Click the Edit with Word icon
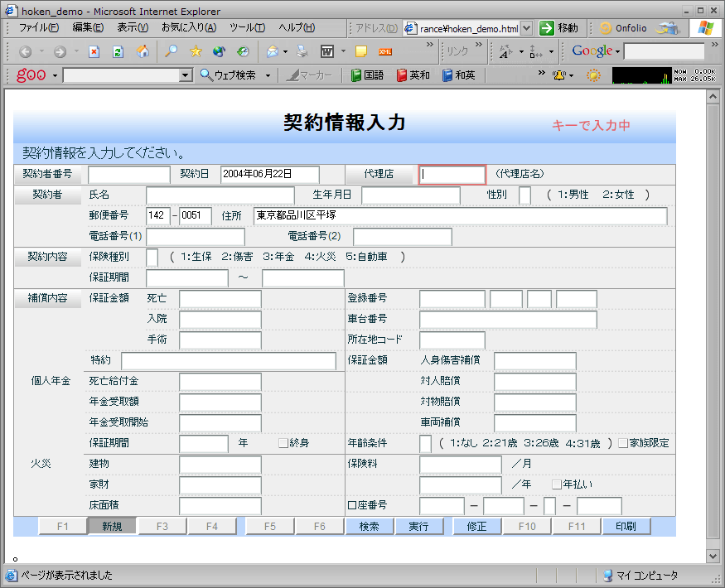 (327, 51)
